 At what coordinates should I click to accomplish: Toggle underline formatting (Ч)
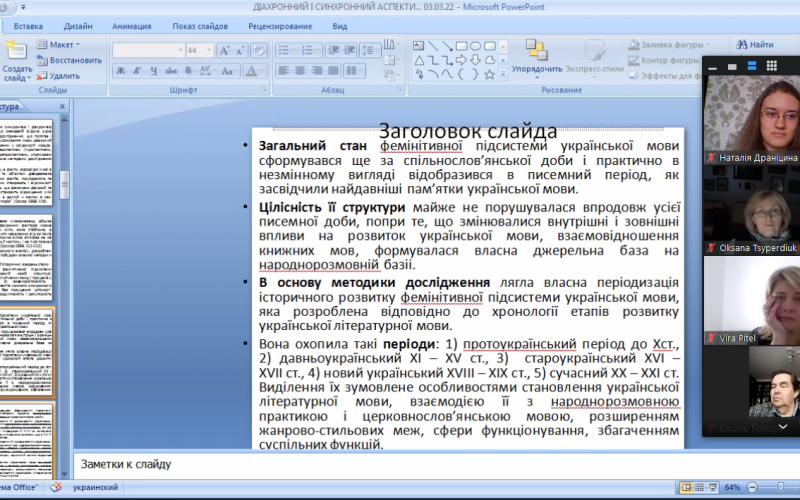pos(152,71)
